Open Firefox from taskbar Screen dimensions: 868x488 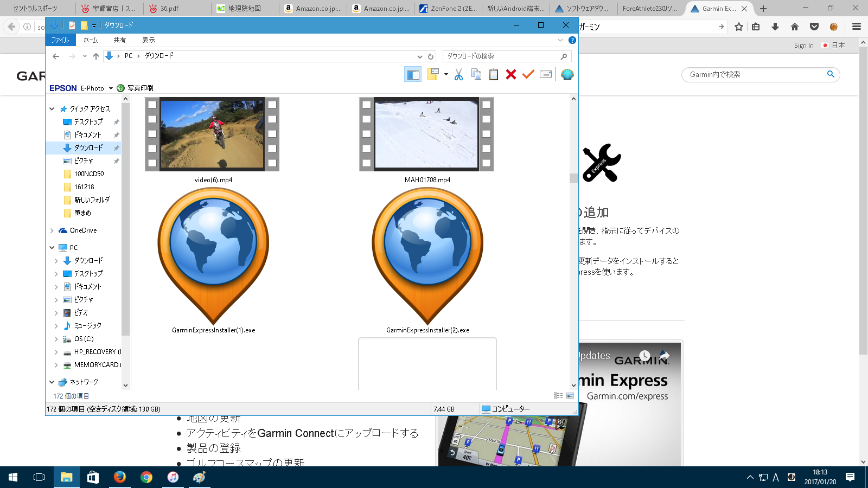[120, 477]
